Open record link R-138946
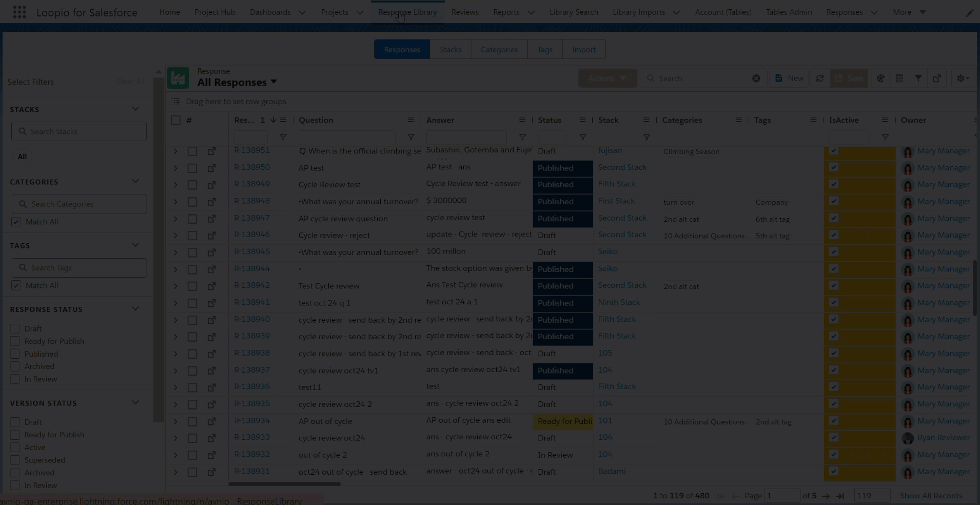This screenshot has width=980, height=505. point(252,235)
